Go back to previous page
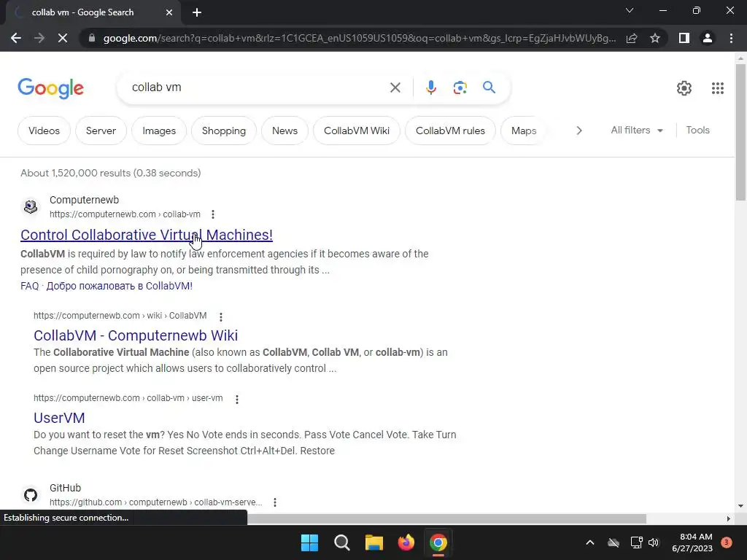747x560 pixels. [16, 38]
